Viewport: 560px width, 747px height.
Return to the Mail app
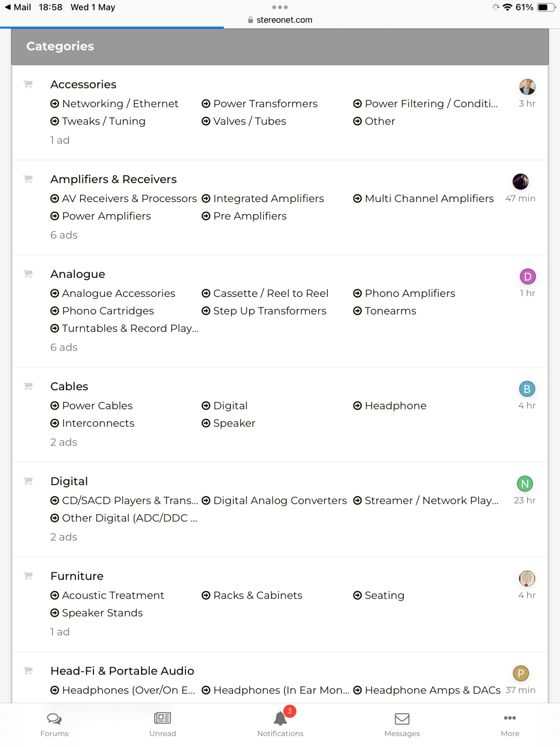tap(18, 7)
